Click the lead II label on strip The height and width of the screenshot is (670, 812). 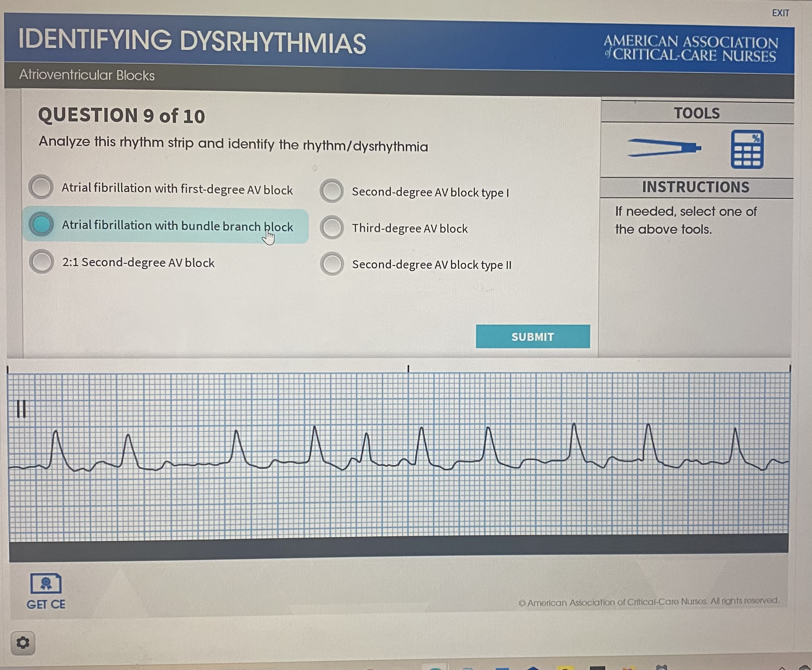tap(22, 409)
